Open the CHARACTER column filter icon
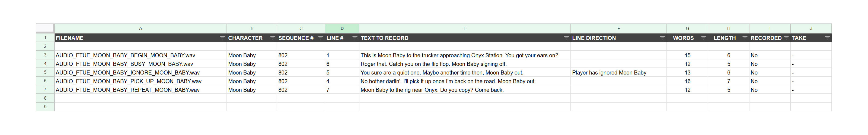Viewport: 868px width, 135px height. tap(273, 38)
